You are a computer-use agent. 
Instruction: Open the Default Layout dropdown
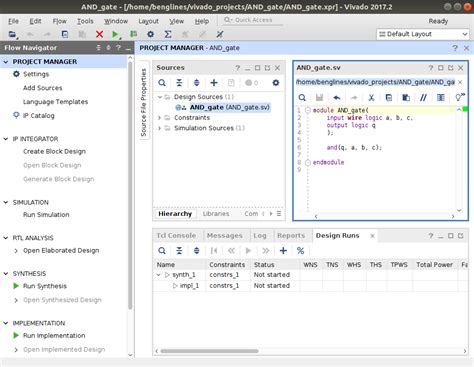(423, 34)
